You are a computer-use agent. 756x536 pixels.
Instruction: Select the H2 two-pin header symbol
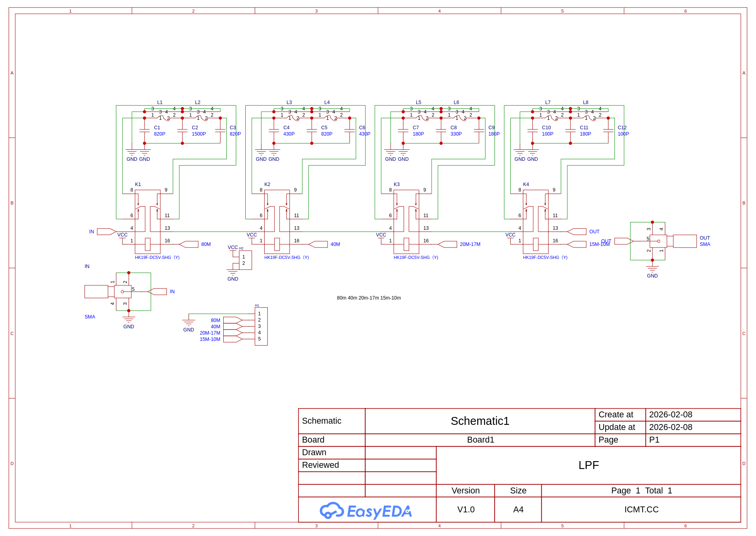click(x=245, y=260)
